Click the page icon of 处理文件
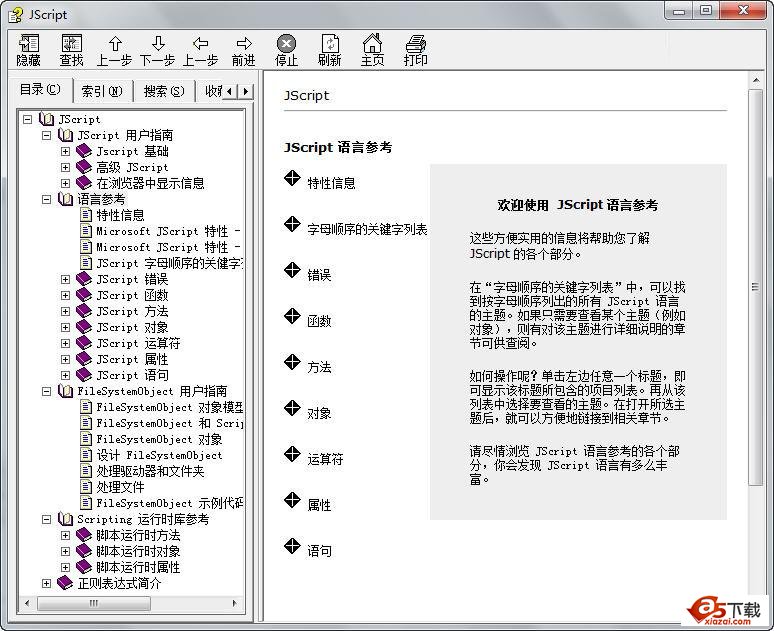The image size is (774, 631). click(86, 487)
